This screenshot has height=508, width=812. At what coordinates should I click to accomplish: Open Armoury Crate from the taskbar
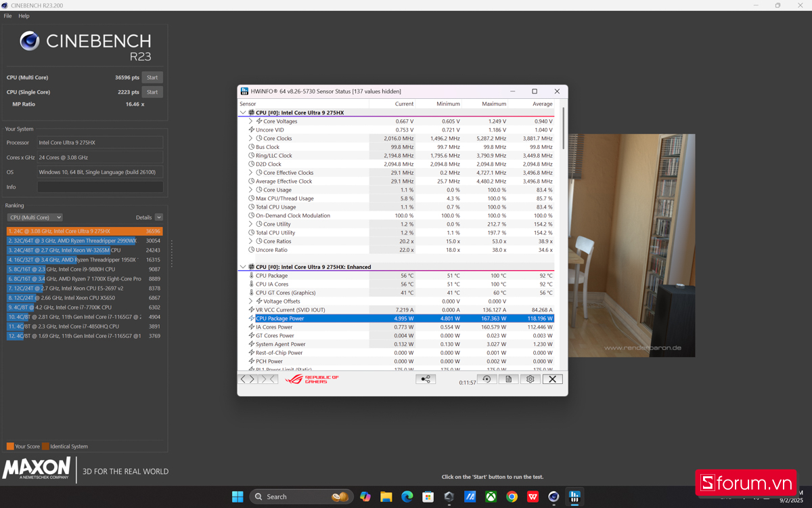[x=449, y=496]
